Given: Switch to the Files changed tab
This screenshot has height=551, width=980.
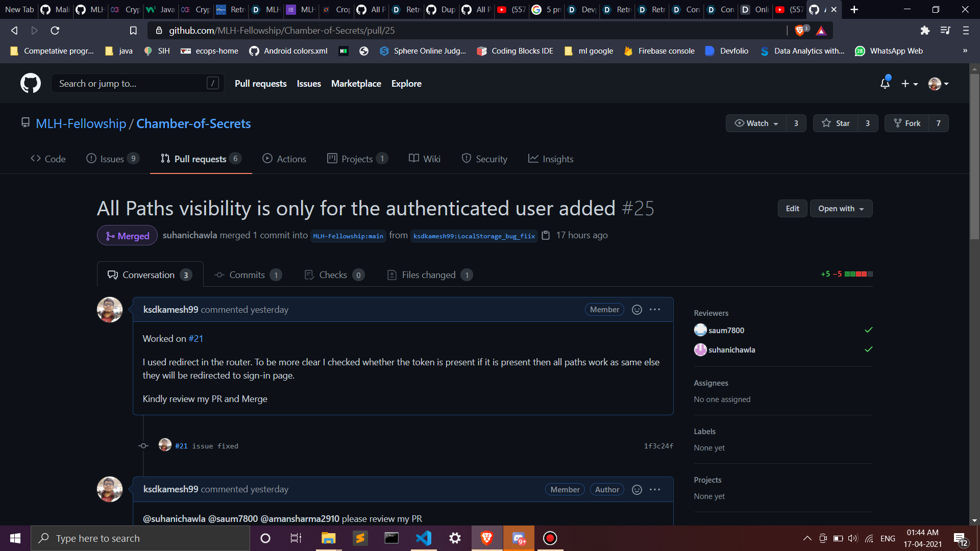Looking at the screenshot, I should pyautogui.click(x=429, y=275).
